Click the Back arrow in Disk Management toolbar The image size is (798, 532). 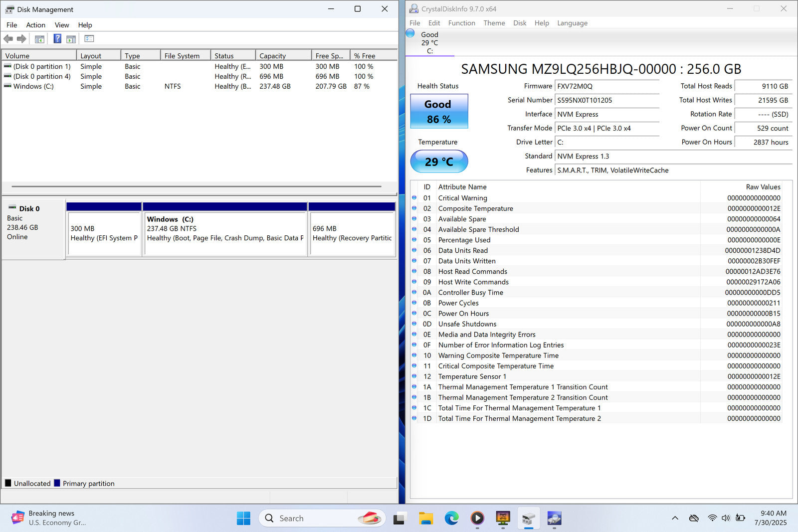click(x=8, y=39)
